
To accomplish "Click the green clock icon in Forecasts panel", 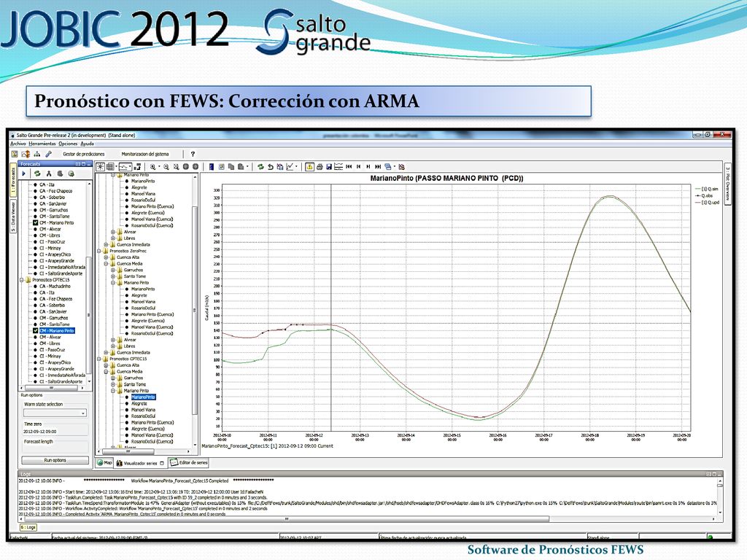I will 71,174.
